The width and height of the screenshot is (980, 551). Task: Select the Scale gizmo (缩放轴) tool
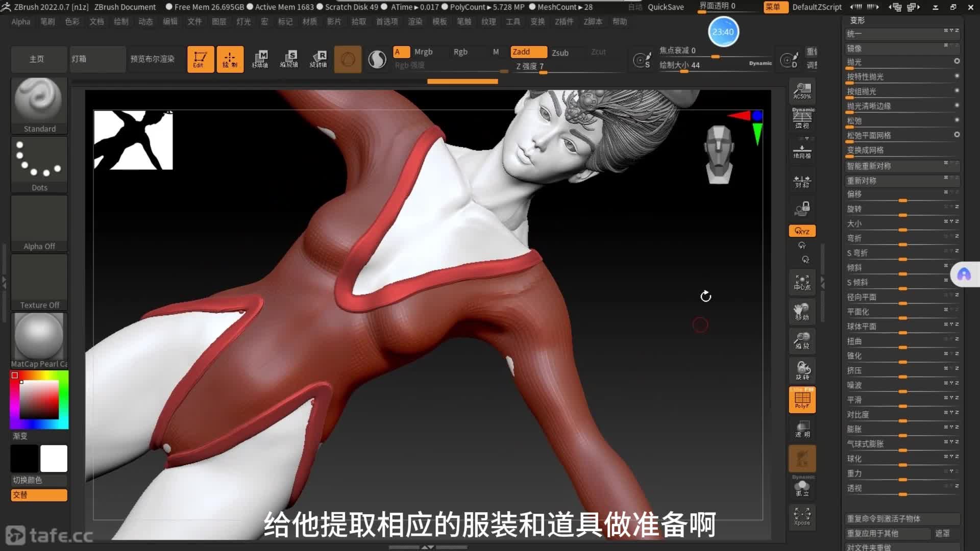click(289, 59)
